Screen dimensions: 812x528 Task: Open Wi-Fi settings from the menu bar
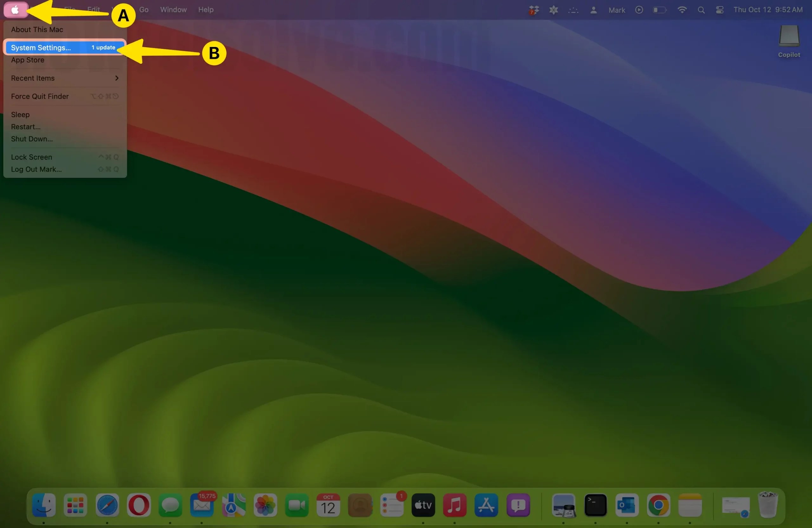tap(682, 10)
